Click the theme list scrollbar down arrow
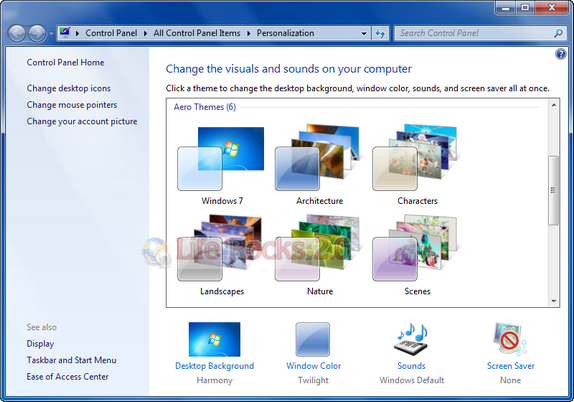 pyautogui.click(x=554, y=301)
